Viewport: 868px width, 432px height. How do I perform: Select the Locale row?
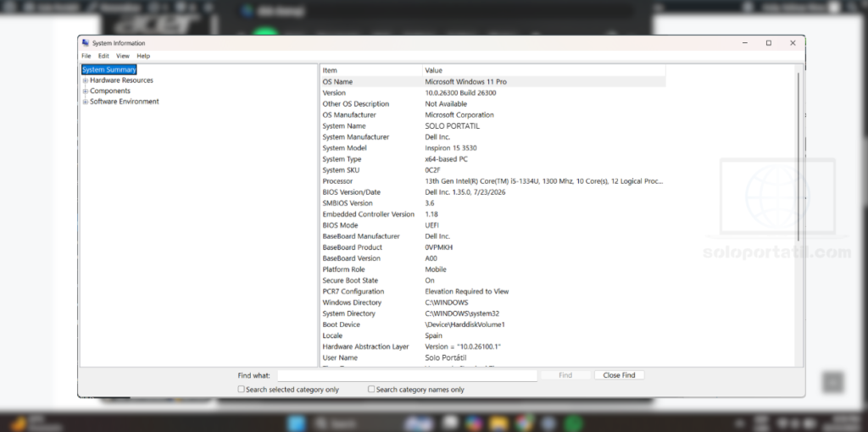492,335
